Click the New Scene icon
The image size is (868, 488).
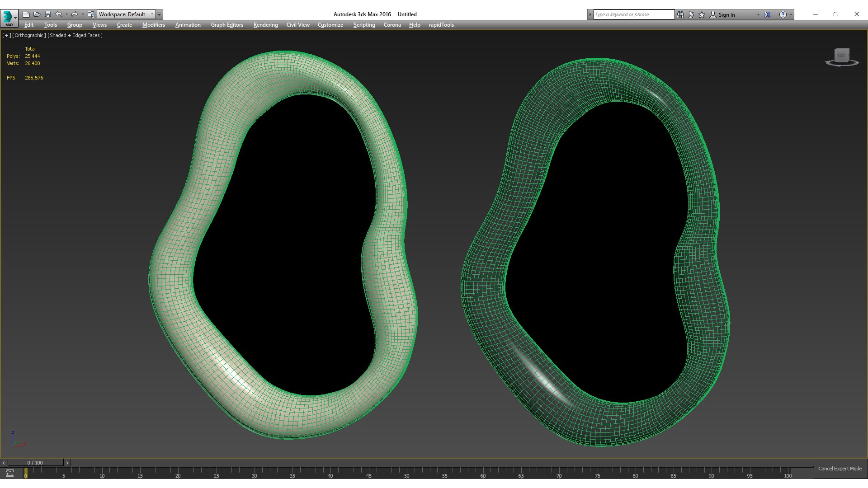coord(26,14)
